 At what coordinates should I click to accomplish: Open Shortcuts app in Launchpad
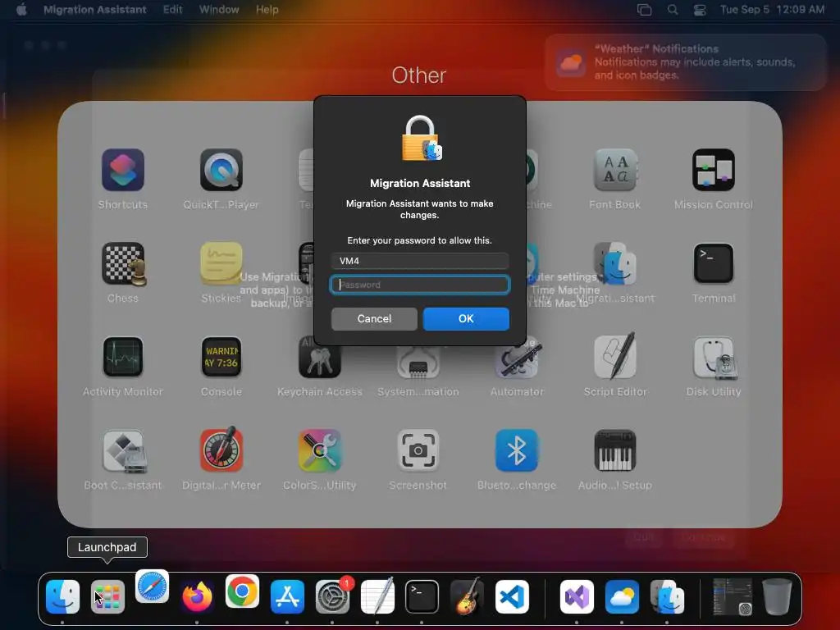[123, 170]
